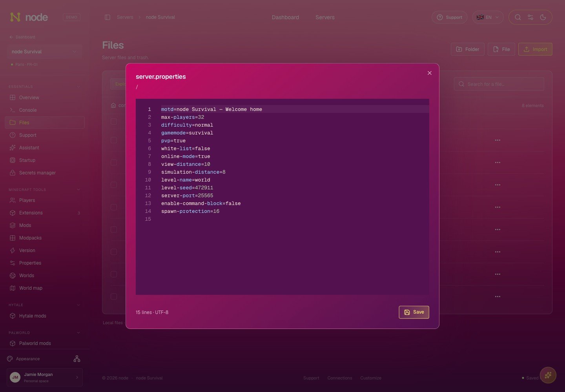This screenshot has width=565, height=392.
Task: Focus the Search for a file field
Action: click(x=499, y=84)
